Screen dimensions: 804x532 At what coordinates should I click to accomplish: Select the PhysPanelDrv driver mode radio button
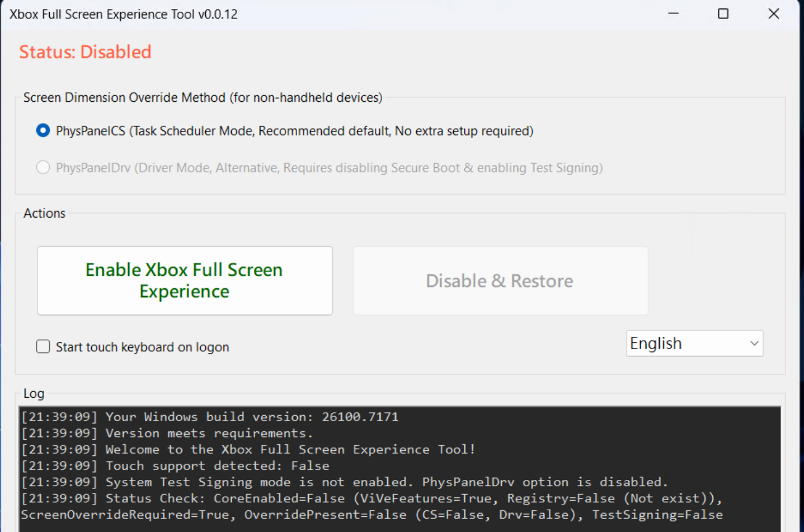click(43, 167)
